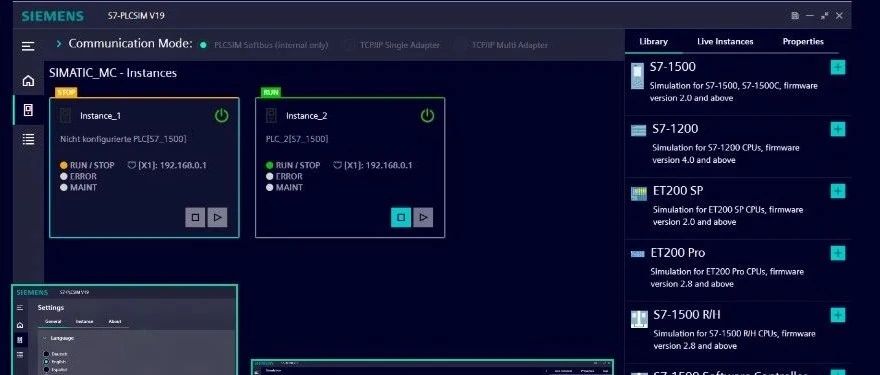Click the S7-1200 device image in Library

pyautogui.click(x=639, y=130)
